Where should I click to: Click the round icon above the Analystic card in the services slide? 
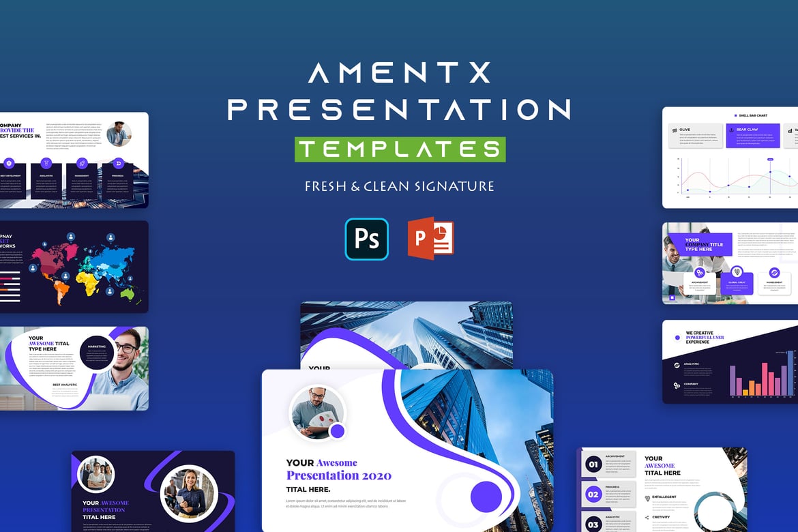pyautogui.click(x=46, y=164)
